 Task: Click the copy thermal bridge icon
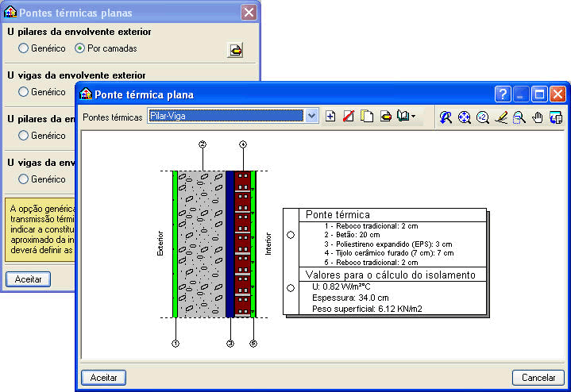(367, 117)
